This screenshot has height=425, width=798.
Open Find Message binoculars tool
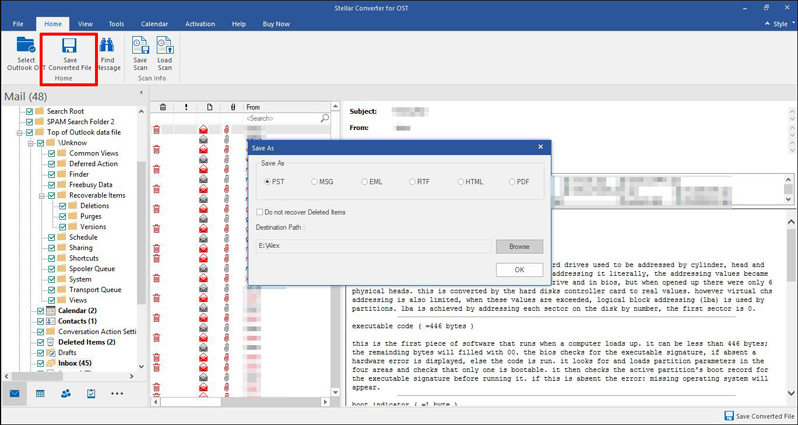(106, 55)
